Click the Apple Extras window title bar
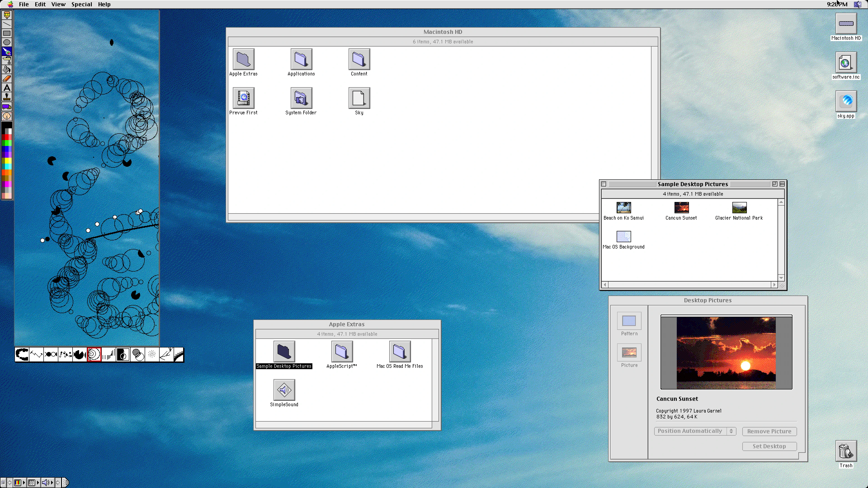868x488 pixels. pyautogui.click(x=347, y=324)
